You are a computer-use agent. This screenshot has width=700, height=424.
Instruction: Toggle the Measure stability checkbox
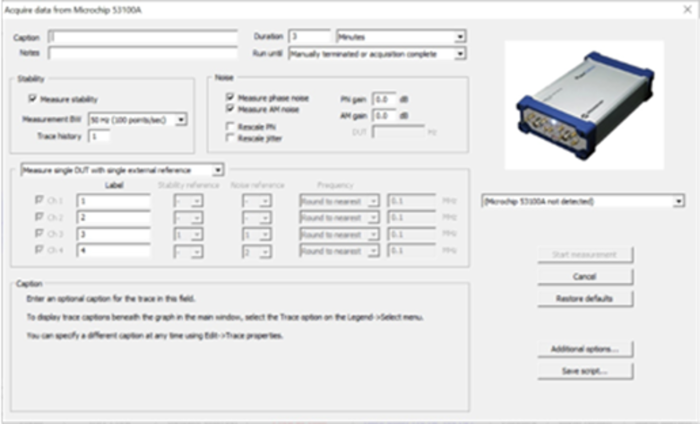tap(33, 99)
